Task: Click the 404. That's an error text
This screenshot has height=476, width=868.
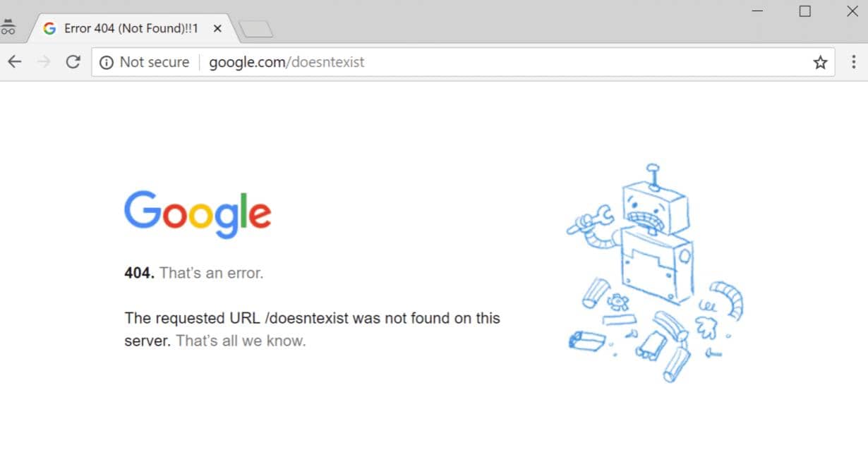Action: pos(194,273)
